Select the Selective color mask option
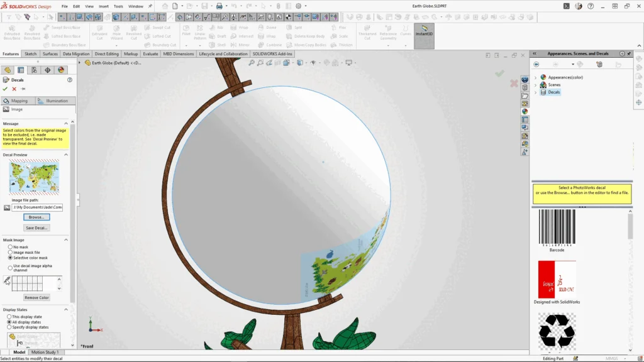Screen dimensions: 644x362 (x=10, y=258)
